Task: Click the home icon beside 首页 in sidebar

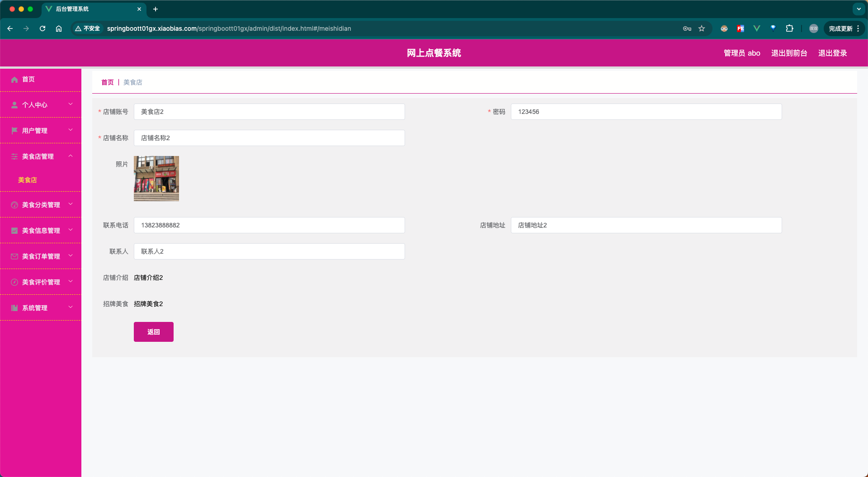Action: (x=14, y=80)
